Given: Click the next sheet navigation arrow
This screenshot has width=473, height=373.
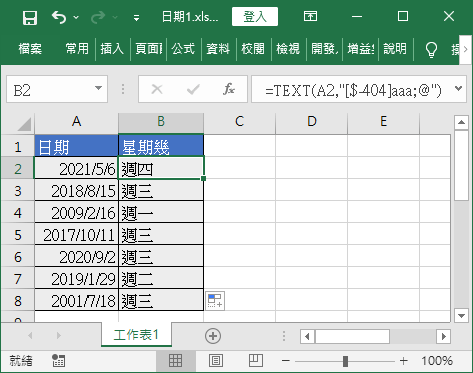Looking at the screenshot, I should 59,335.
